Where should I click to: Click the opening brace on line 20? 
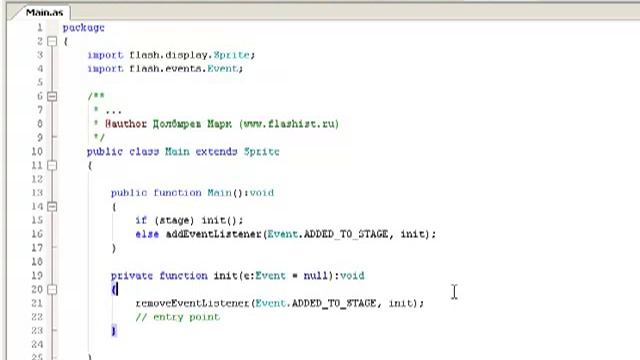pos(114,289)
